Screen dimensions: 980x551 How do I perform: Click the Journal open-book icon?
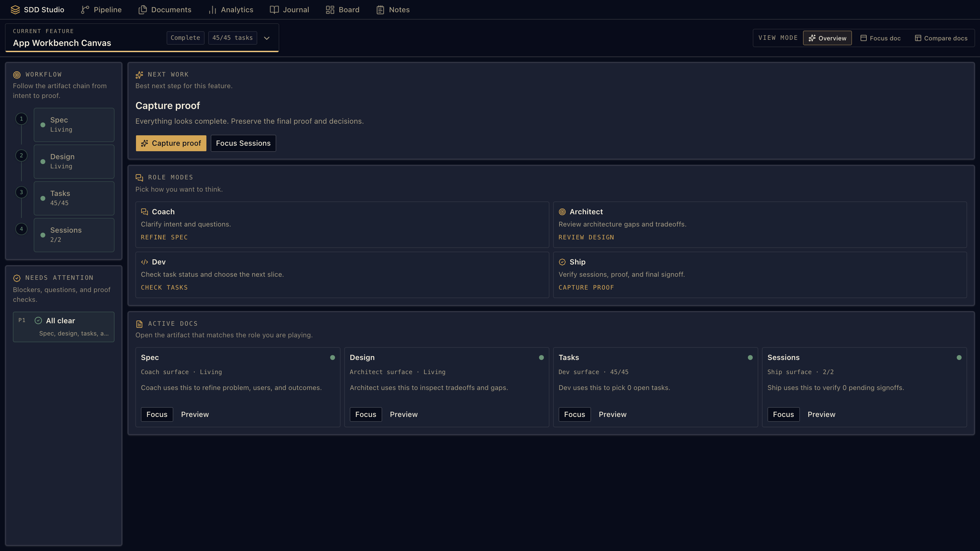tap(274, 10)
